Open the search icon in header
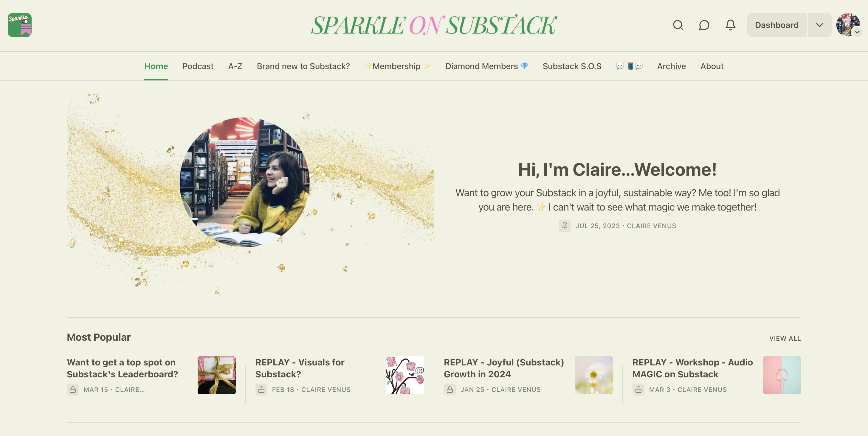The height and width of the screenshot is (436, 868). pos(678,25)
